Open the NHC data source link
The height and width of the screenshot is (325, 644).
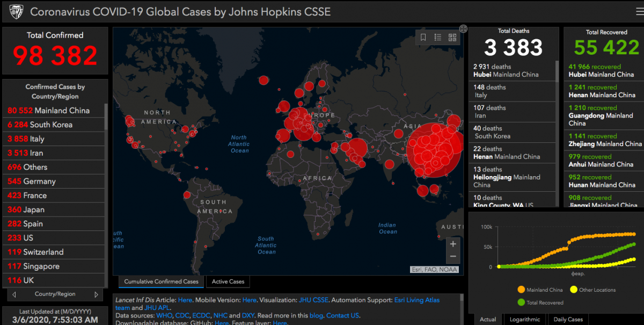coord(221,315)
